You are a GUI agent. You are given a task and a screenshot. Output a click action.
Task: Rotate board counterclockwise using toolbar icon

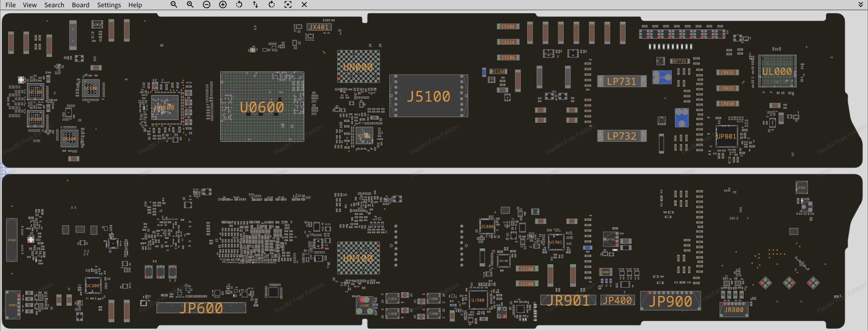pos(239,5)
